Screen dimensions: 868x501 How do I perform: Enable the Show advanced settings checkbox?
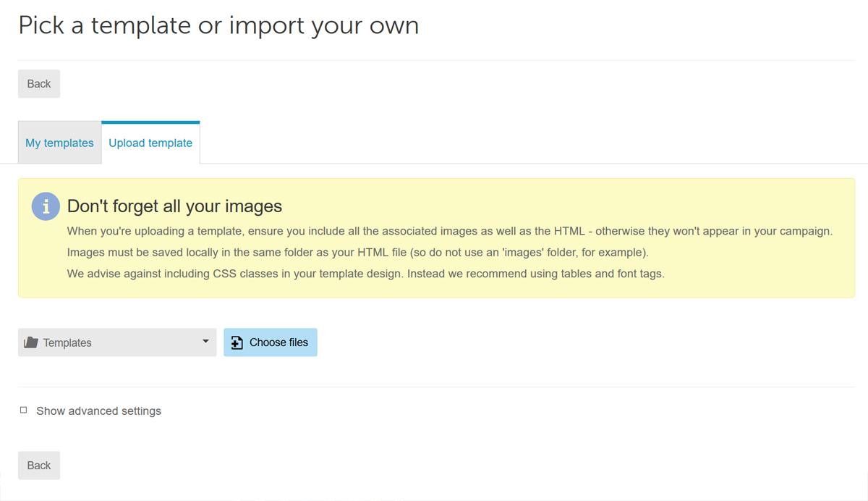(x=23, y=411)
